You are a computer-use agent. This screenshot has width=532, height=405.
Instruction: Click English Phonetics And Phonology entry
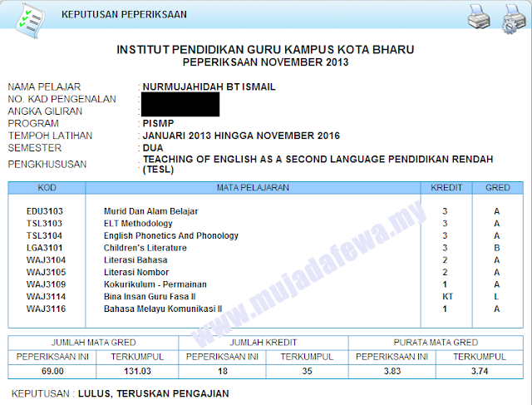pos(171,236)
